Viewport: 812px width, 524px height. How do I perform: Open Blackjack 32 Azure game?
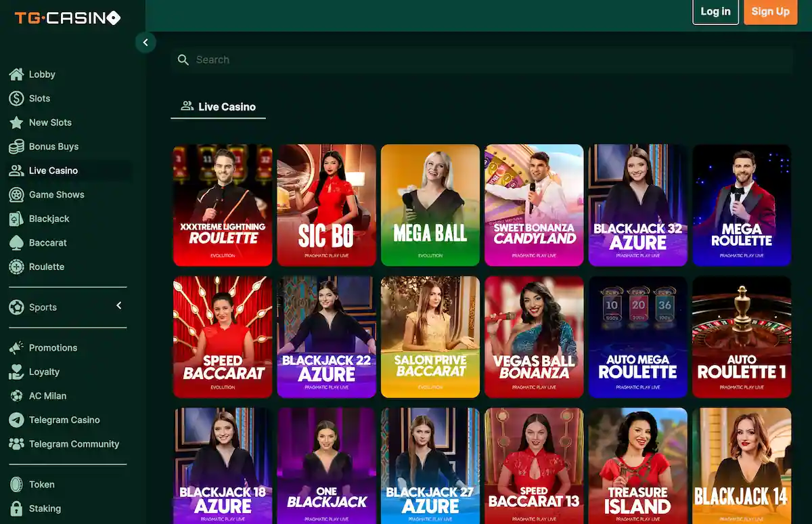[x=638, y=205]
